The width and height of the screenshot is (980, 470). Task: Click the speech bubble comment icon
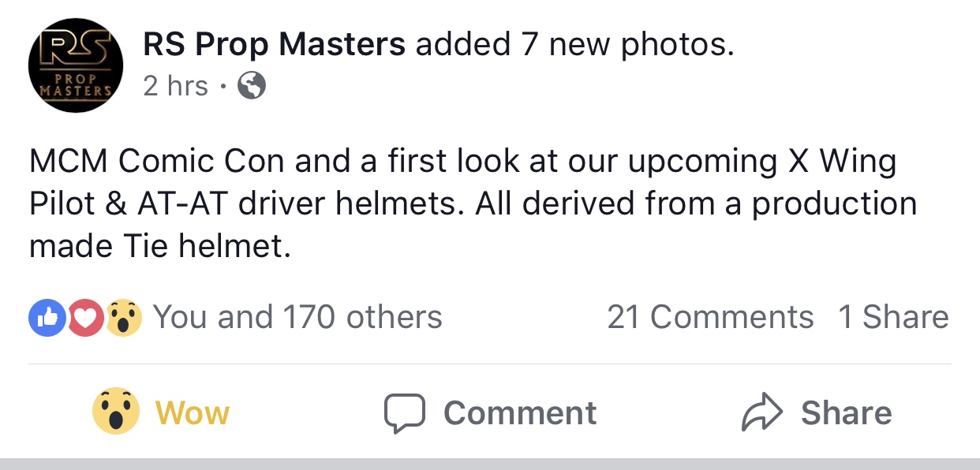(405, 414)
